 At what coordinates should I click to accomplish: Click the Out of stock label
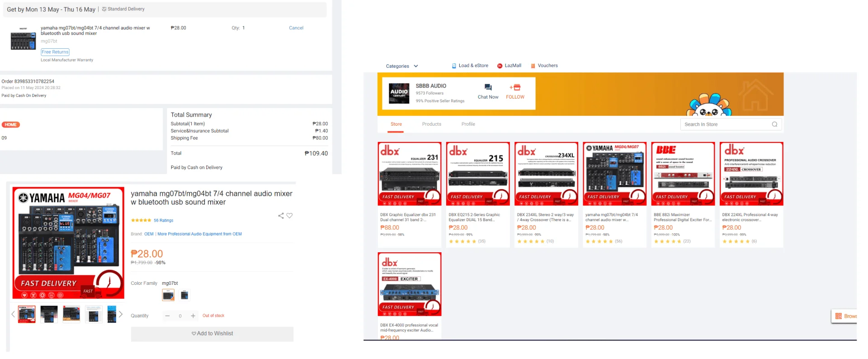point(213,316)
